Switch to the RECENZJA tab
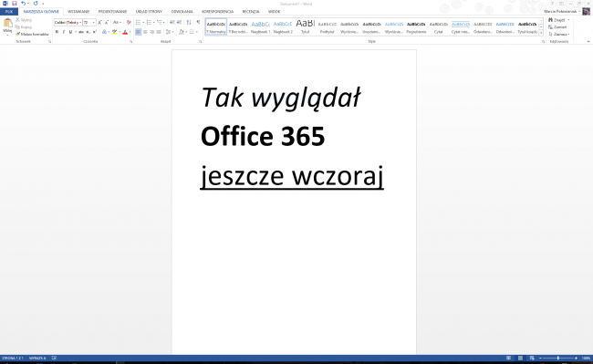Image resolution: width=593 pixels, height=364 pixels. tap(251, 12)
